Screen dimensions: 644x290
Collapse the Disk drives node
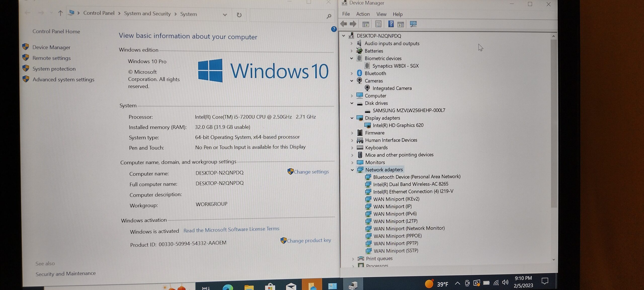(352, 103)
